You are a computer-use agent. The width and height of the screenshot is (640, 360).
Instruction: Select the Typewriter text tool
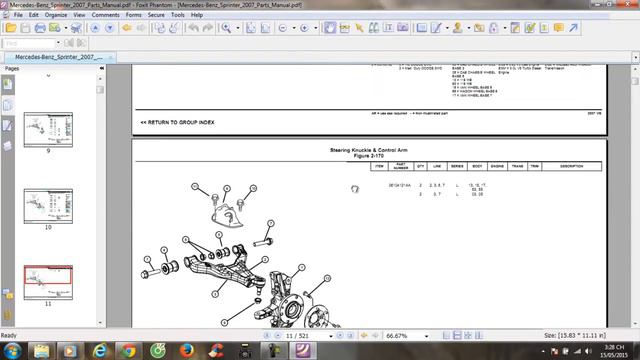coord(388,28)
